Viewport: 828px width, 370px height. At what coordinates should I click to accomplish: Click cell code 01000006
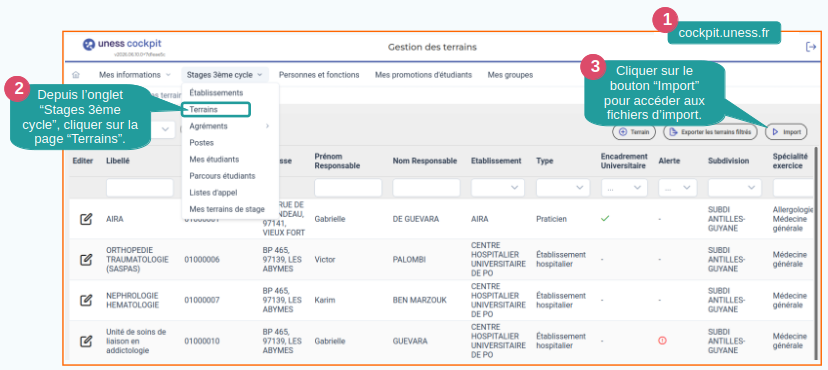(x=202, y=259)
